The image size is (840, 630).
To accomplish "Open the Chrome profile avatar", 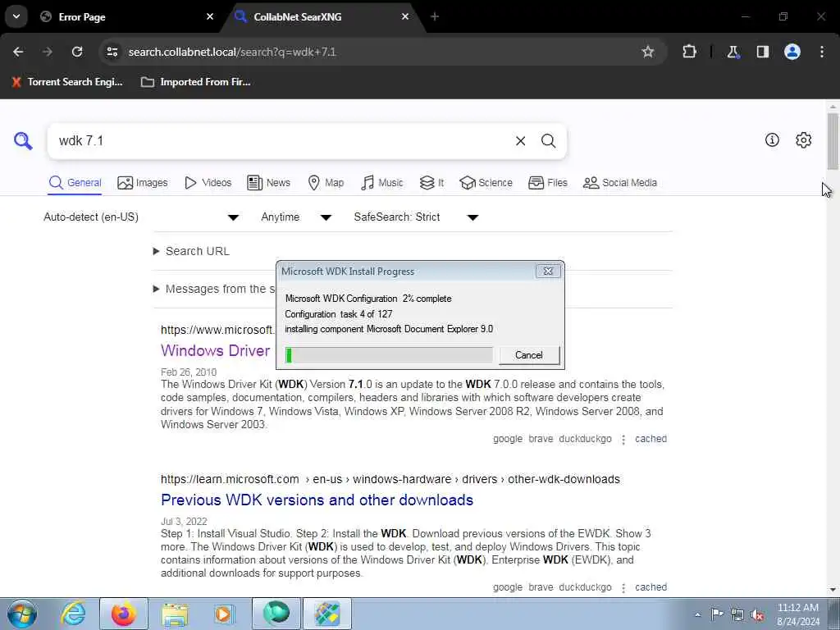I will (792, 52).
